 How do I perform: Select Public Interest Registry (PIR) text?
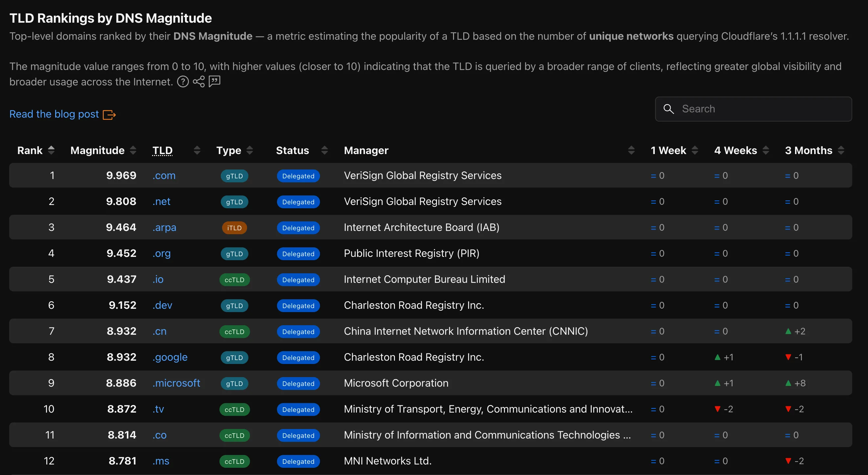[x=411, y=253]
